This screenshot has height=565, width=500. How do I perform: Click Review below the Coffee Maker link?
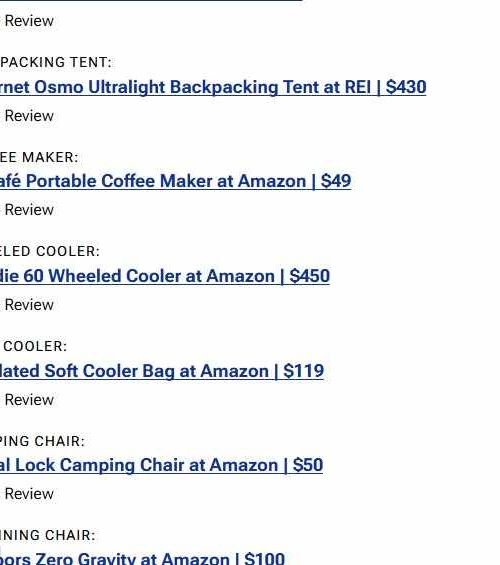(29, 210)
